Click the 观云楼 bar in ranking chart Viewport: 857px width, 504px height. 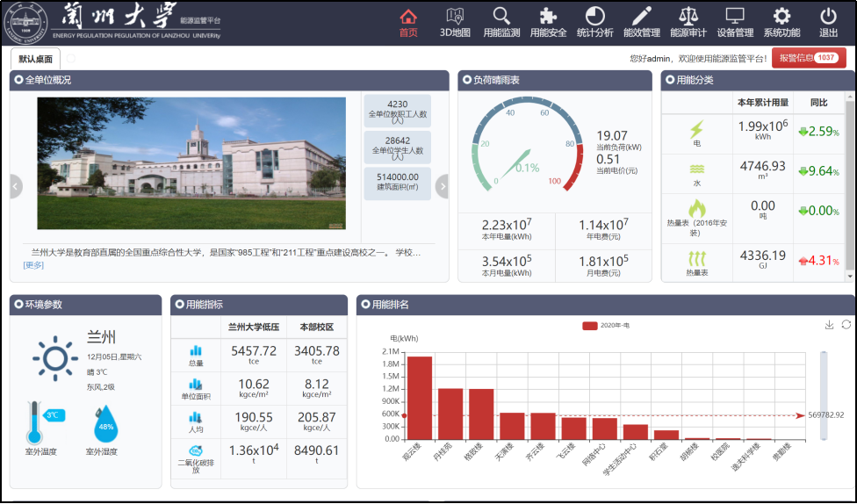(x=419, y=397)
